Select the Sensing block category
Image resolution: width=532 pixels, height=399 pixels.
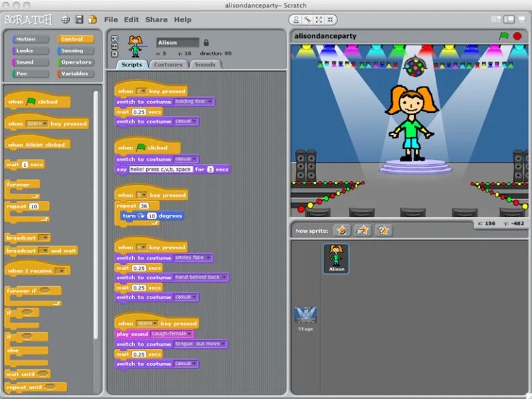tap(76, 51)
